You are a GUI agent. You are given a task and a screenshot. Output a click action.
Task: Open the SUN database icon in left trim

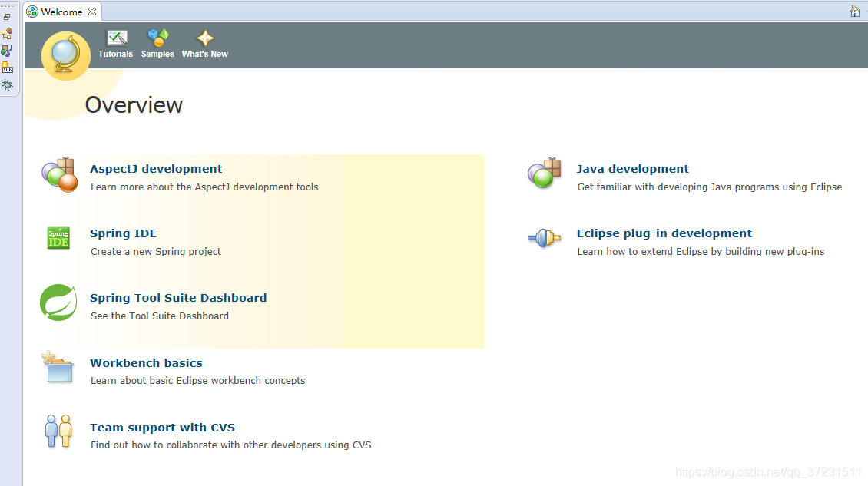[7, 68]
